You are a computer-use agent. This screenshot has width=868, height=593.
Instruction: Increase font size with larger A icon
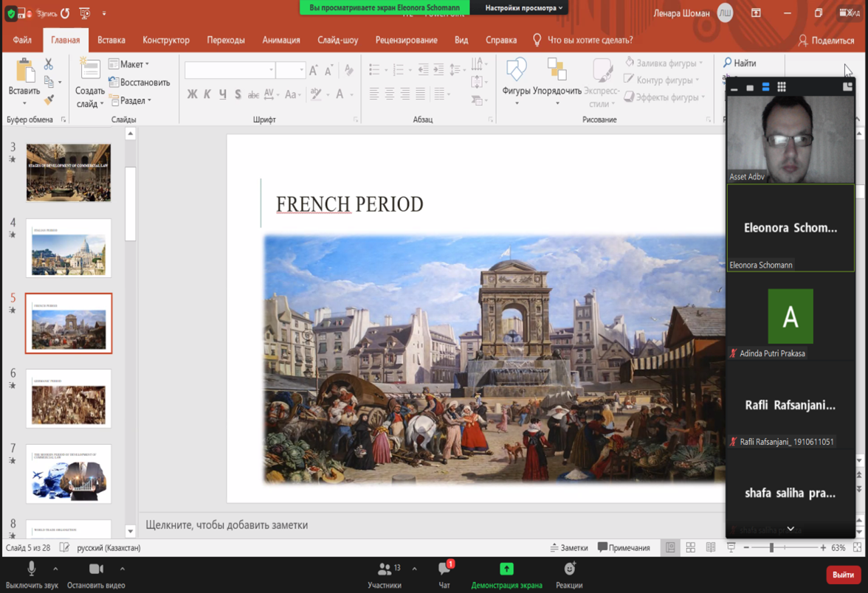[314, 70]
